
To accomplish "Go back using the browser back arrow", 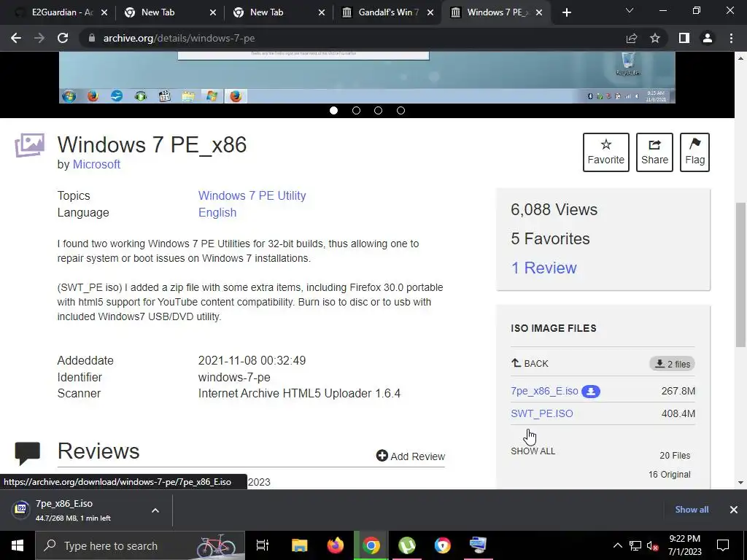I will 16,38.
